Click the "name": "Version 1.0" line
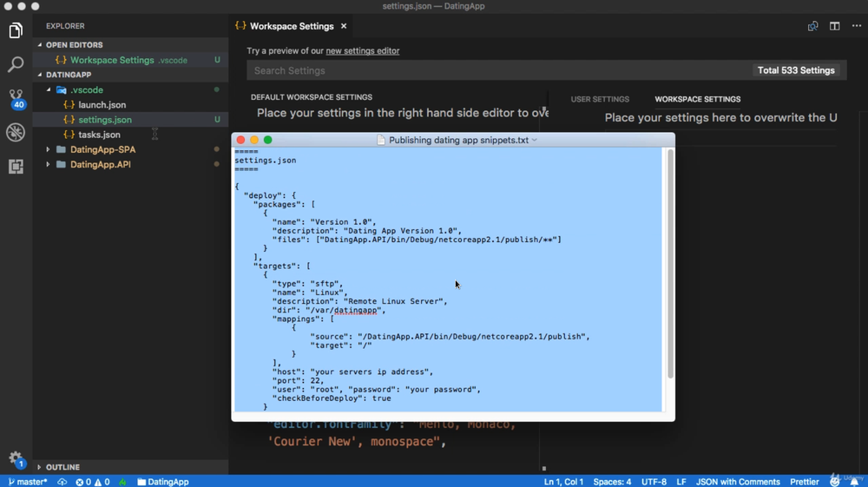Viewport: 868px width, 487px height. click(x=324, y=222)
